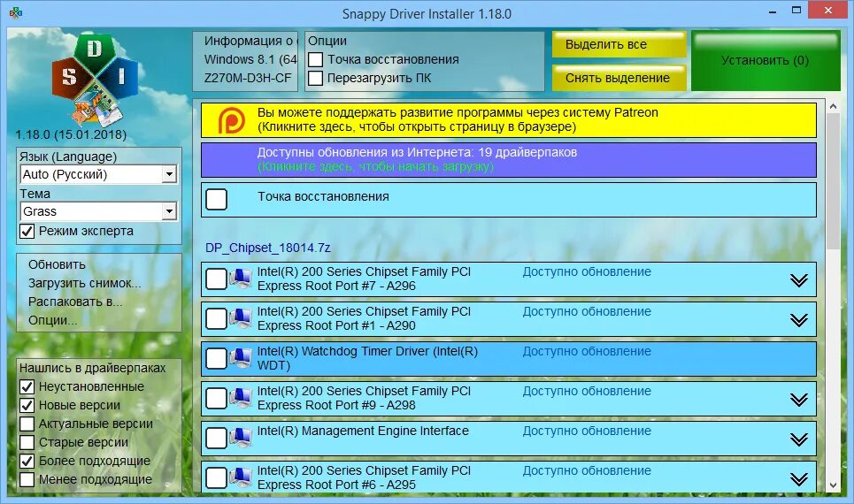Image resolution: width=854 pixels, height=504 pixels.
Task: Click system info 'Windows 8.1 (64' panel
Action: pyautogui.click(x=245, y=60)
